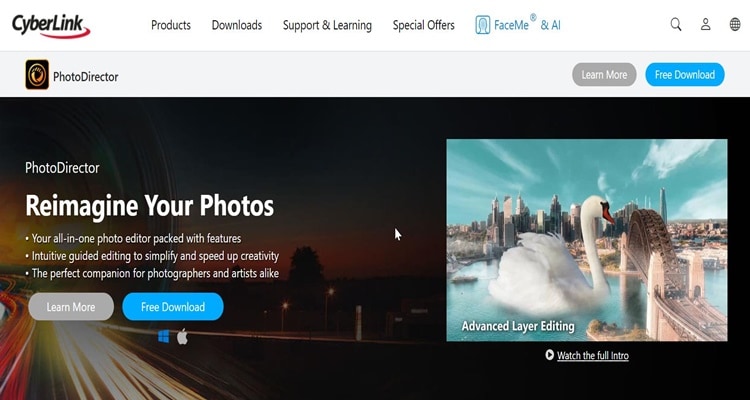Image resolution: width=750 pixels, height=400 pixels.
Task: Click the Reimagine Your Photos headline
Action: click(150, 205)
